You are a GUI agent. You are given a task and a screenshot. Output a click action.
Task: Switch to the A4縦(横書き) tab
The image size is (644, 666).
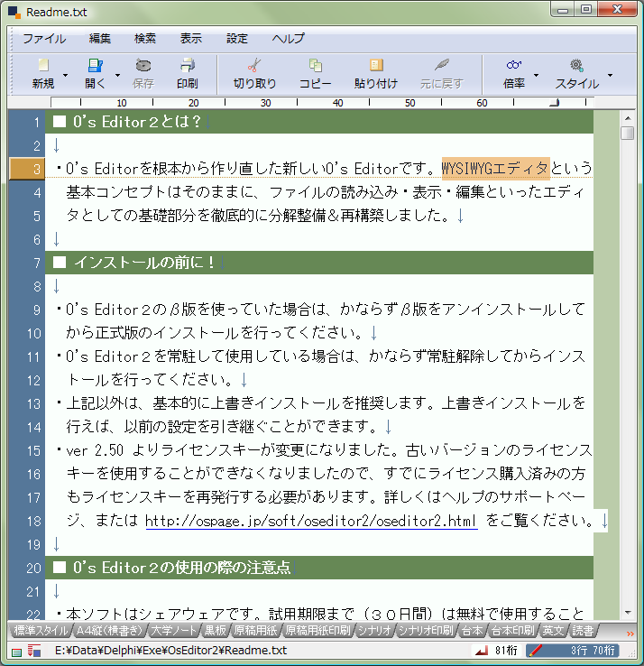coord(109,631)
